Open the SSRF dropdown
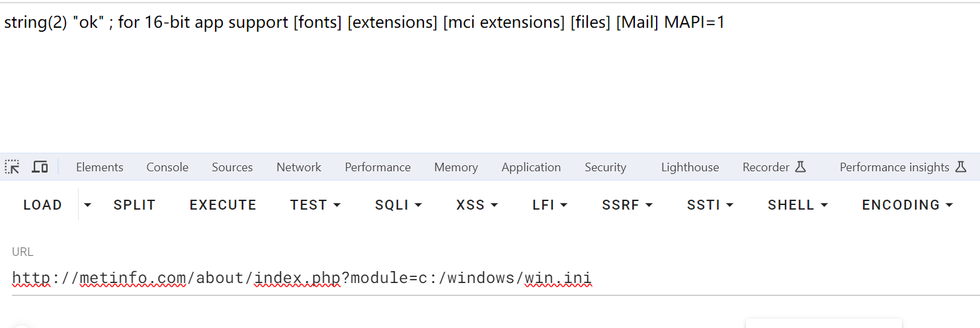Viewport: 980px width, 328px height. click(627, 205)
